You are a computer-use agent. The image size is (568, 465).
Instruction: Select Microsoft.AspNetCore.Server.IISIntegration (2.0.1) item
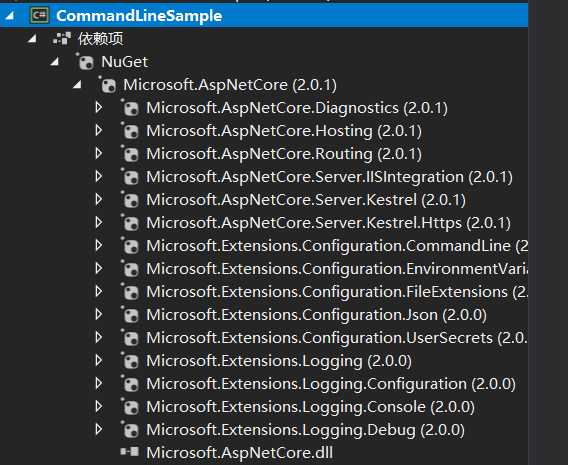(x=329, y=177)
